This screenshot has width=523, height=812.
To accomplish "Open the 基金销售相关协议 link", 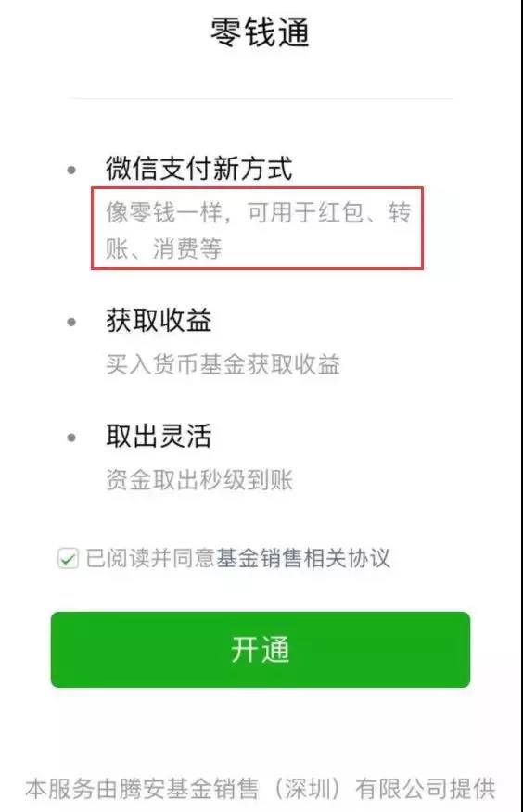I will (x=303, y=558).
